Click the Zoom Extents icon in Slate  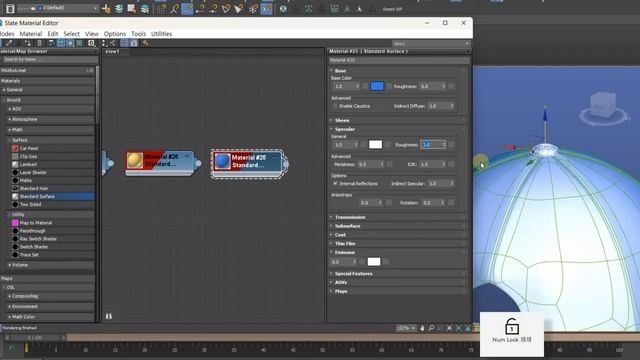coord(449,328)
